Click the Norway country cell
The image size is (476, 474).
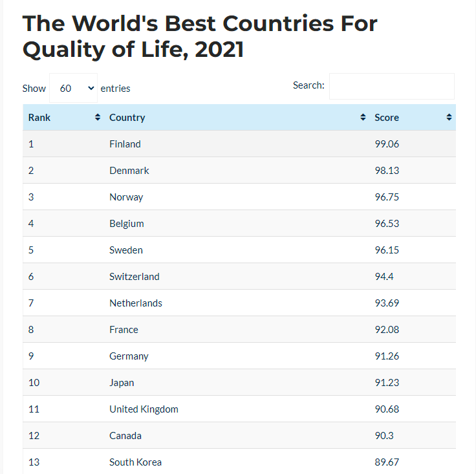pyautogui.click(x=126, y=197)
